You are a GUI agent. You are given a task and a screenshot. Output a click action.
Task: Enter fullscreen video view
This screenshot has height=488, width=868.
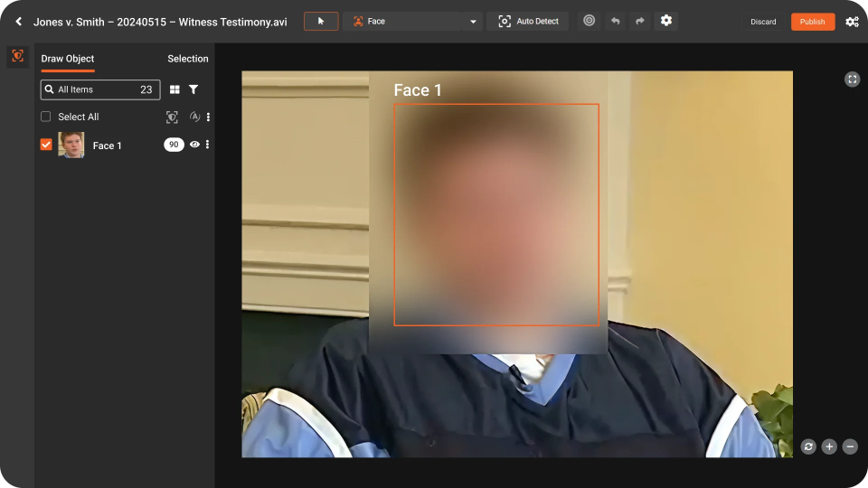pos(852,80)
